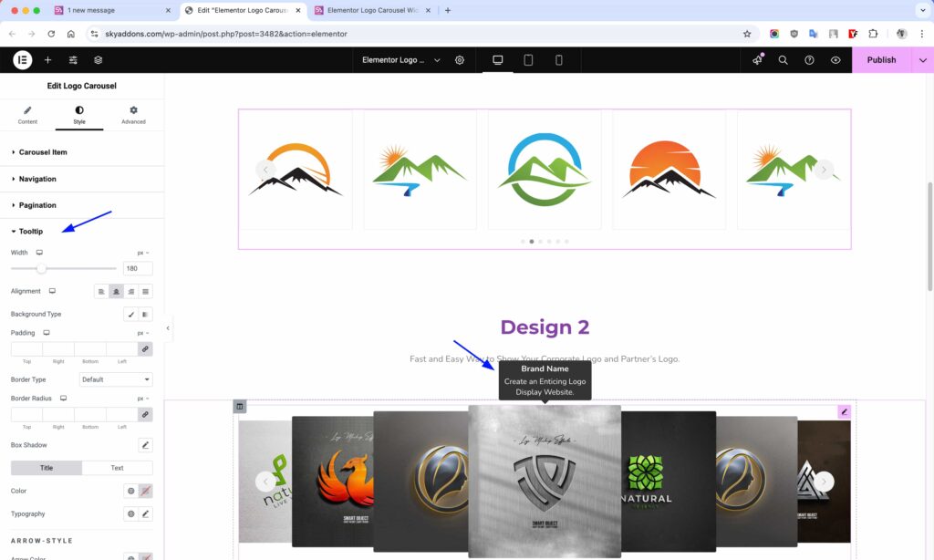Set tooltip alignment to right
The width and height of the screenshot is (934, 560).
click(131, 291)
